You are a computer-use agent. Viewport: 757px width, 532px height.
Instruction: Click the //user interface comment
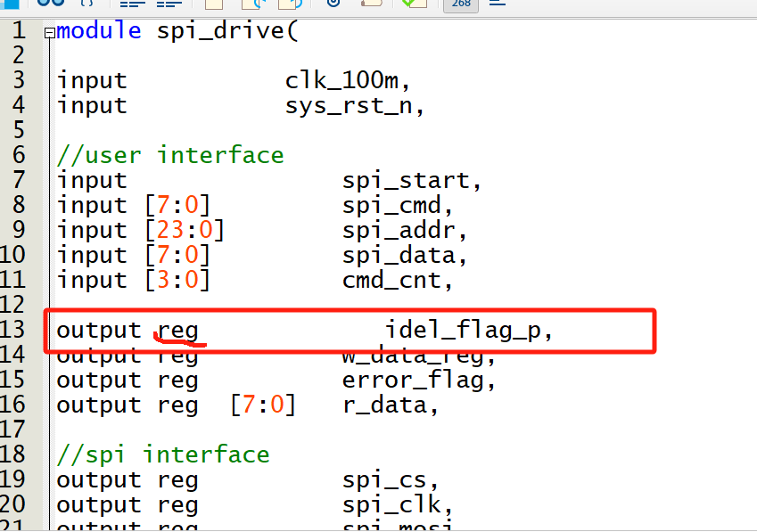(169, 154)
